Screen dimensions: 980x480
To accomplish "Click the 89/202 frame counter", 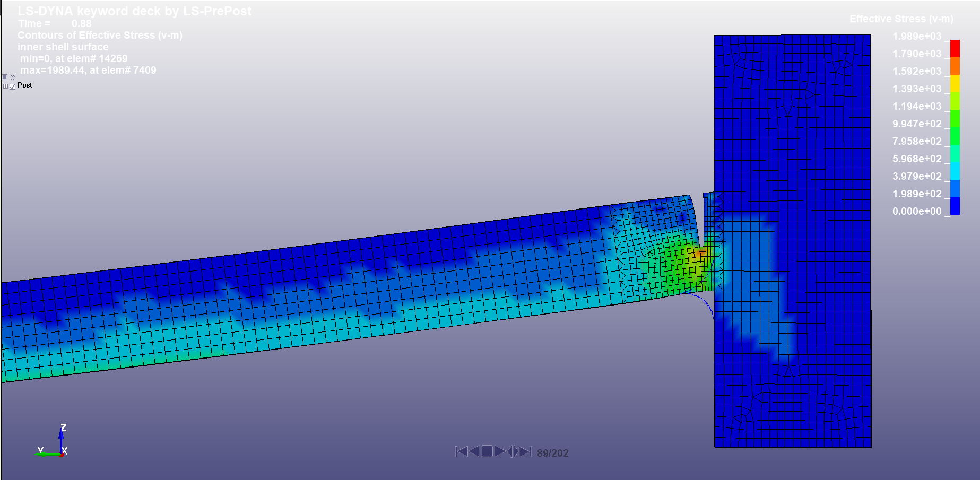I will point(552,453).
